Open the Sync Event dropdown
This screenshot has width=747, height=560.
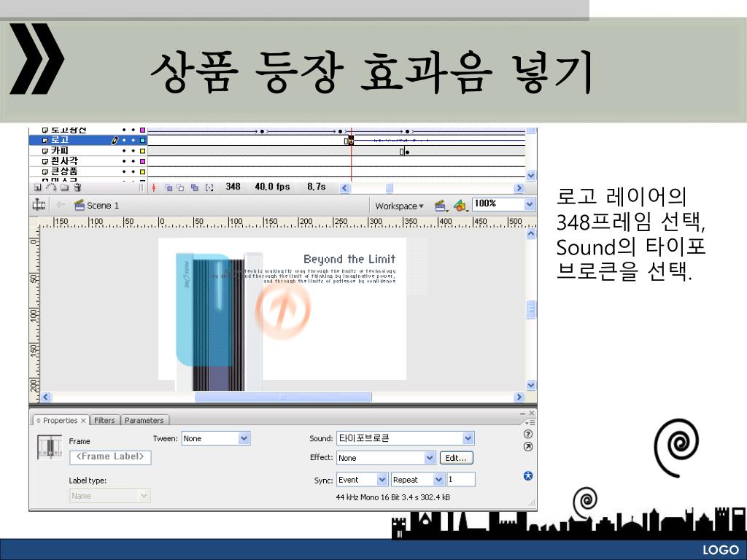362,480
